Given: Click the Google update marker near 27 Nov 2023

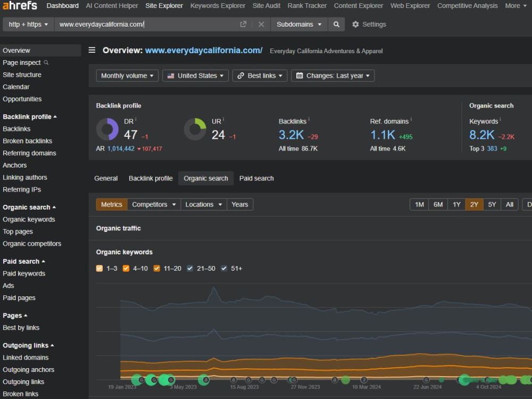Looking at the screenshot, I should (x=294, y=380).
